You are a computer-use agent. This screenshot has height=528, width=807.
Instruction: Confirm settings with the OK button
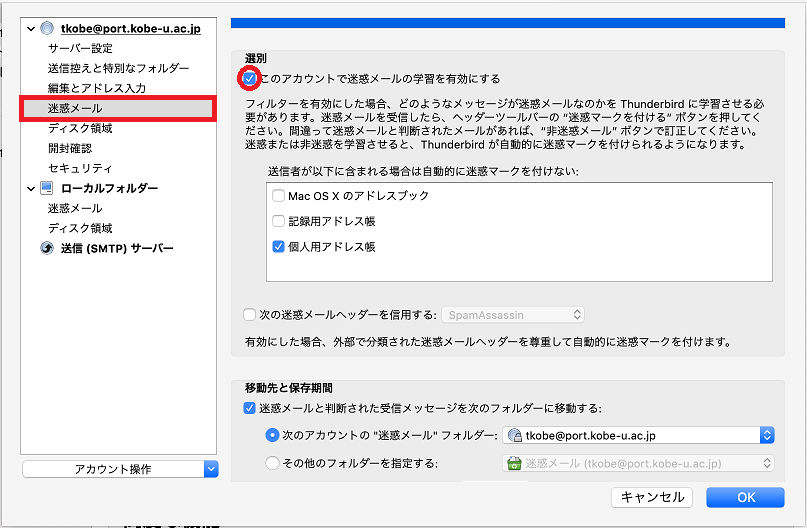[x=746, y=498]
